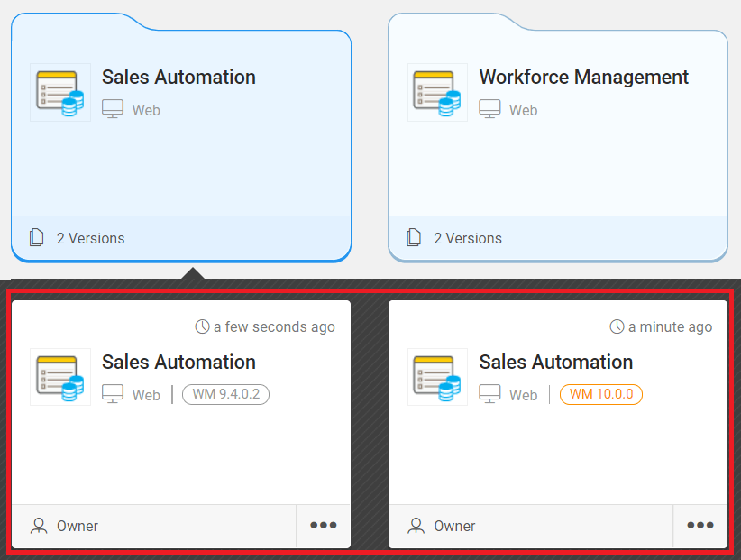Viewport: 741px width, 560px height.
Task: Click the clock icon beside 'a minute ago'
Action: point(617,326)
